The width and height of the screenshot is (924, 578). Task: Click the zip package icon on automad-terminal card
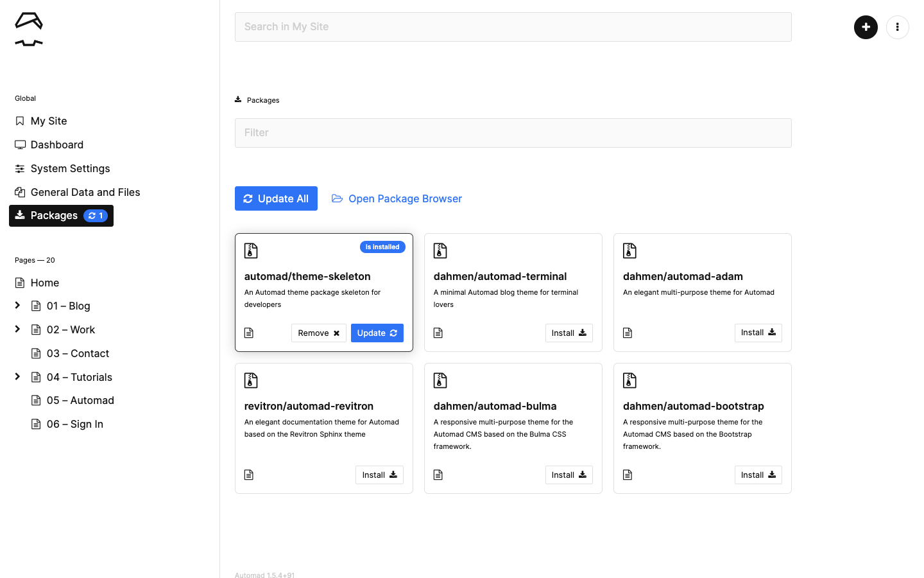440,250
